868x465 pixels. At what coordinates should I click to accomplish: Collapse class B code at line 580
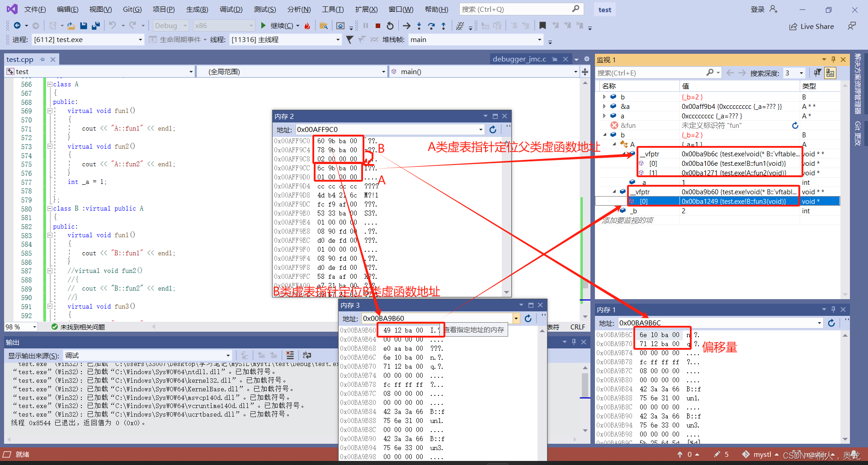[50, 208]
